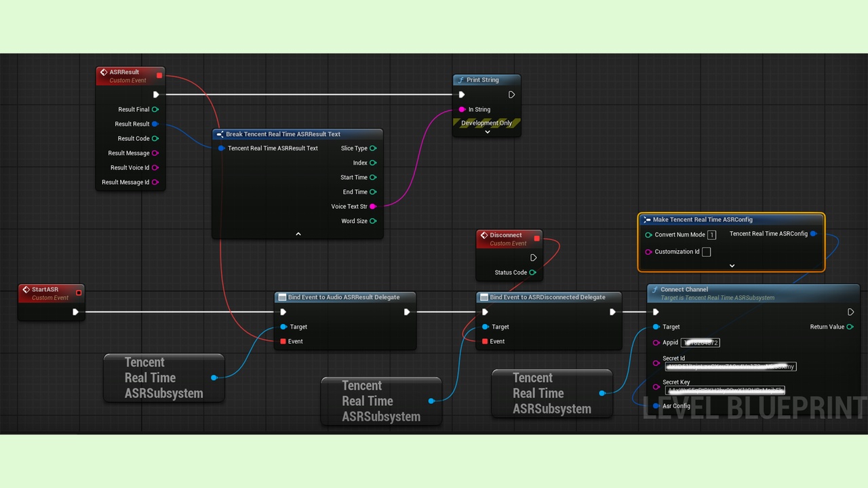Click the Tencent Real Time ASRConfig output pin
Viewport: 868px width, 488px height.
(x=814, y=234)
